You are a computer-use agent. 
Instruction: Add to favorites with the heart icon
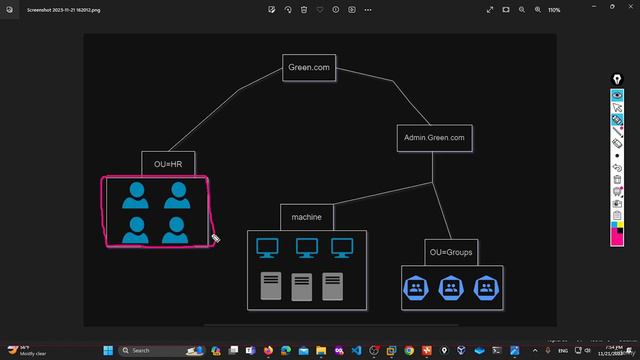tap(320, 10)
